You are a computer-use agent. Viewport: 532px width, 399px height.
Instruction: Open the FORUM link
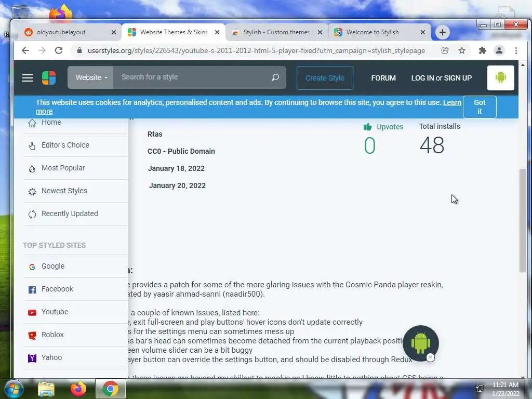click(x=383, y=78)
